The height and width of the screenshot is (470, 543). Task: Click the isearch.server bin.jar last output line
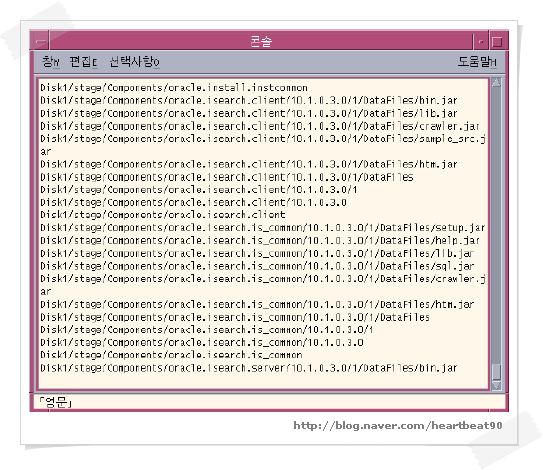click(x=249, y=368)
